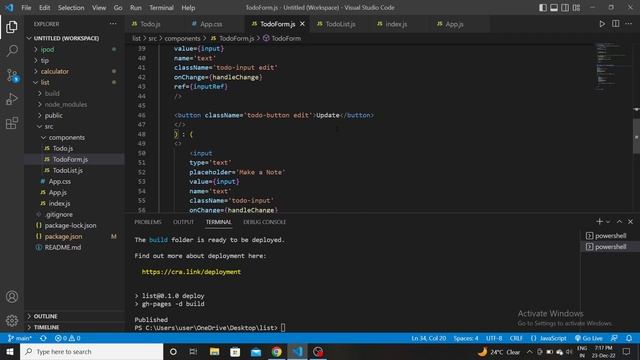
Task: Switch to the Debug Console panel tab
Action: (264, 222)
